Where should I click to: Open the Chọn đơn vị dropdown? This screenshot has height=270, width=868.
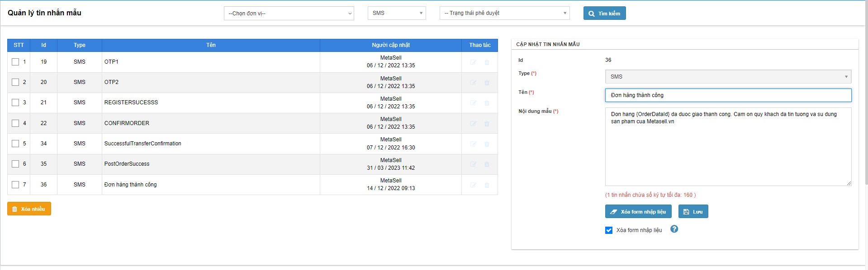coord(289,14)
